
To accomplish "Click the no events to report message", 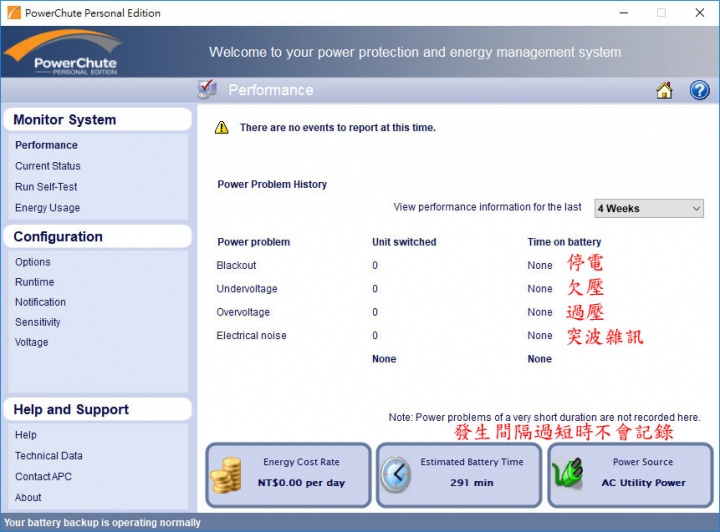I will 338,128.
